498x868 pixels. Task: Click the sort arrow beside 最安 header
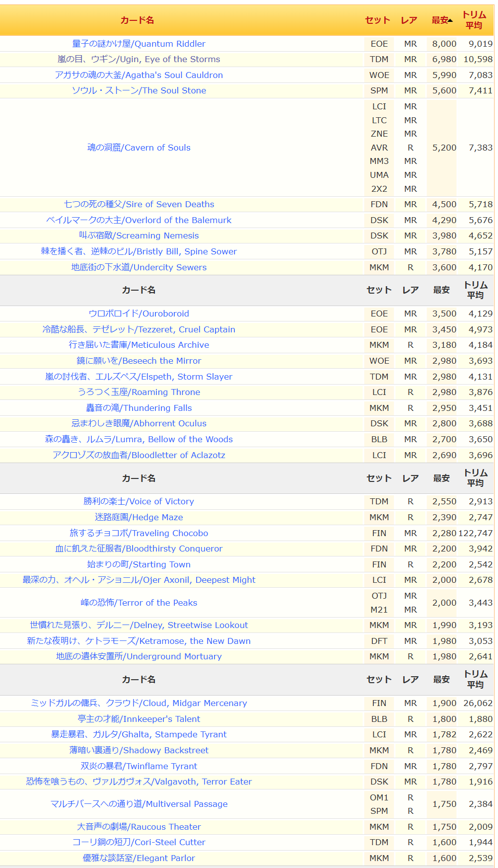[450, 20]
